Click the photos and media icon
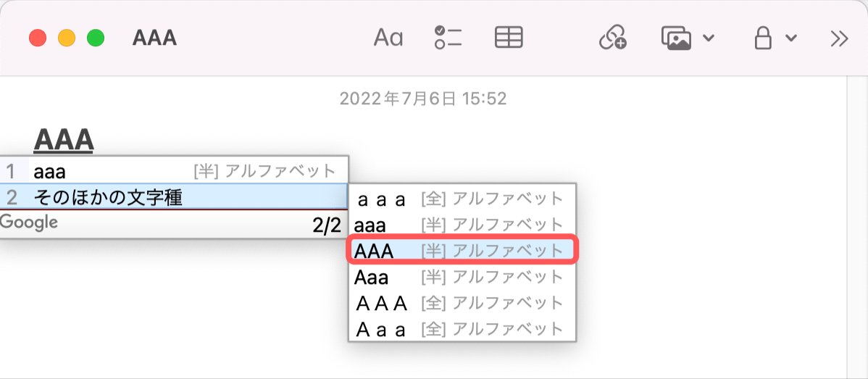The width and height of the screenshot is (868, 379). 676,38
